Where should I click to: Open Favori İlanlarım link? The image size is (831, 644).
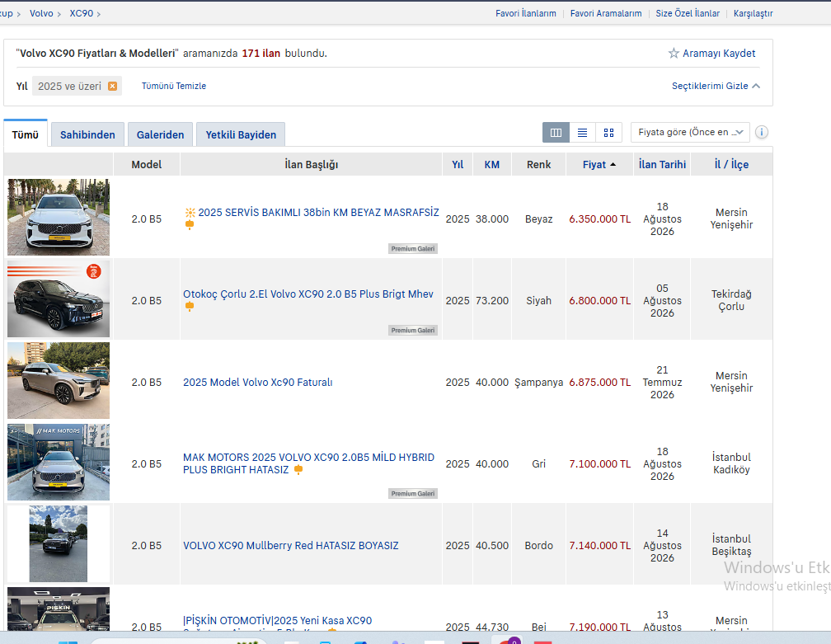click(526, 13)
